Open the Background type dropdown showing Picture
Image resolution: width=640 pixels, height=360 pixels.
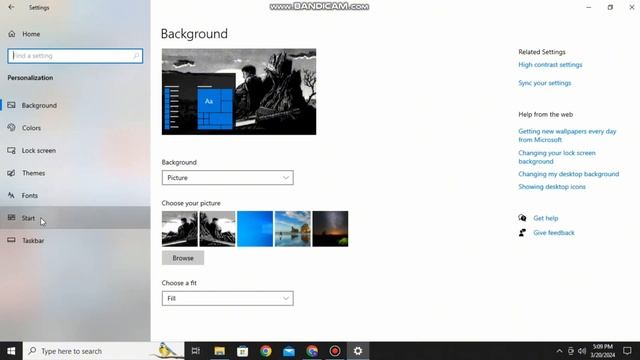(227, 178)
